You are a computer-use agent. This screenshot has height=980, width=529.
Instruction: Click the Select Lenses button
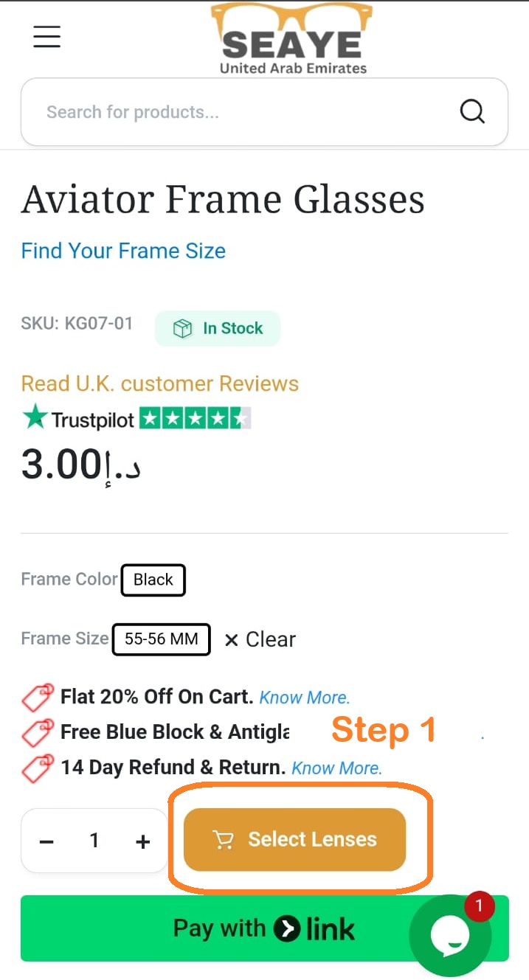(x=294, y=839)
